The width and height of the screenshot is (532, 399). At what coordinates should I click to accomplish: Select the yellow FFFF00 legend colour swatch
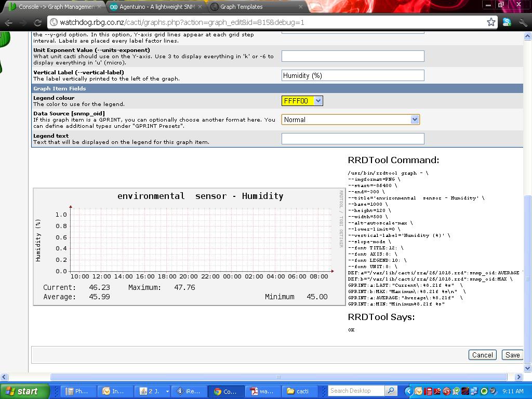pyautogui.click(x=296, y=101)
